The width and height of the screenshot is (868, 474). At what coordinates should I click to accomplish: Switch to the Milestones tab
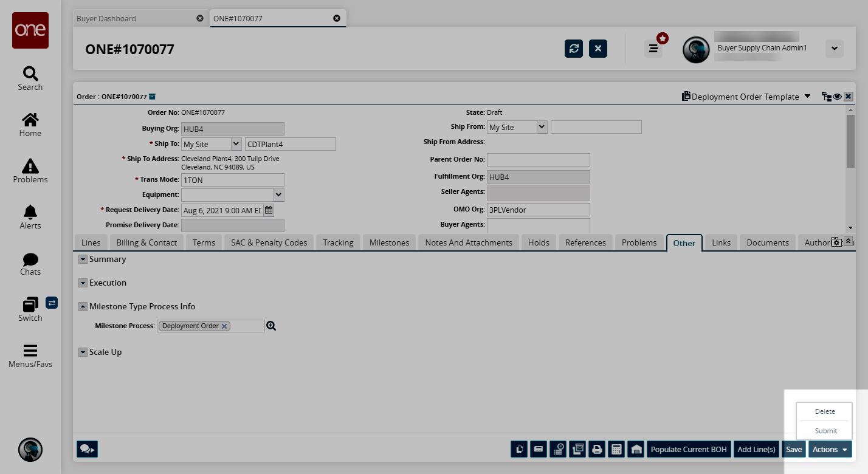(389, 242)
